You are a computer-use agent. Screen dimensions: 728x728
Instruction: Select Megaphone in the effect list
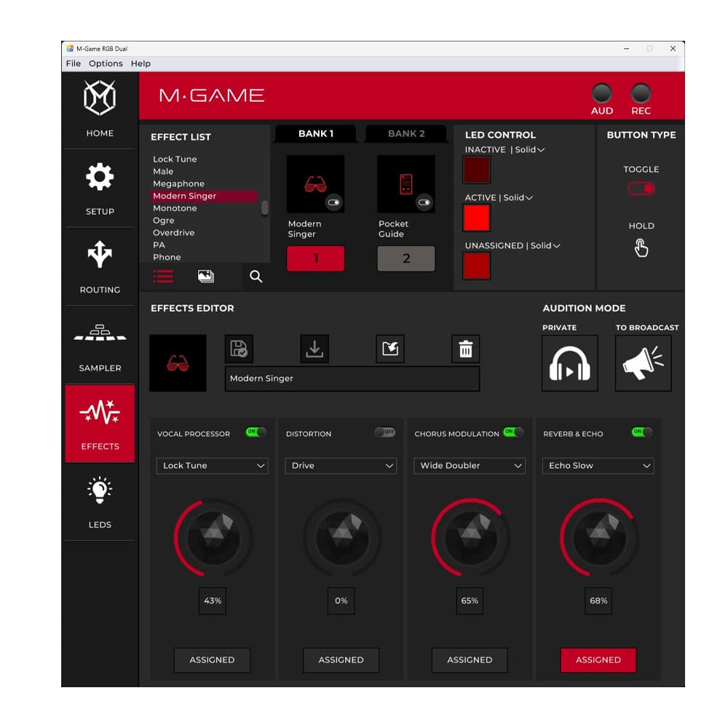[x=179, y=183]
